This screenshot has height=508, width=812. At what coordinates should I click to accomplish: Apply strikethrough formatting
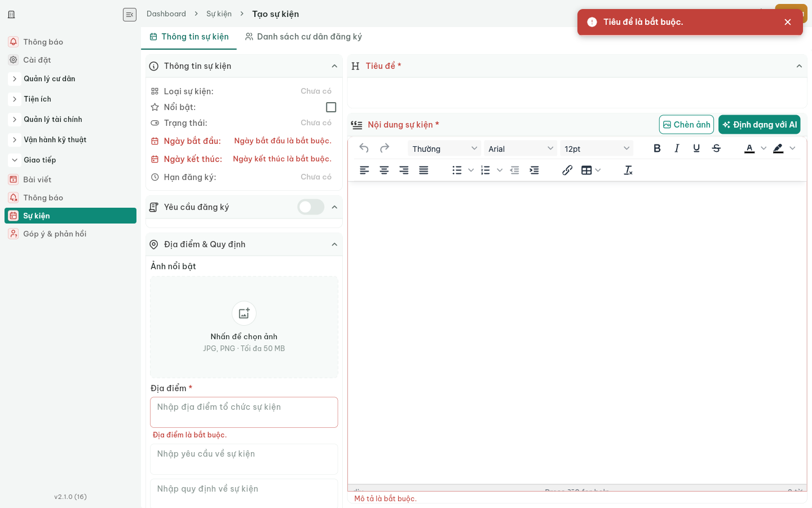click(716, 148)
